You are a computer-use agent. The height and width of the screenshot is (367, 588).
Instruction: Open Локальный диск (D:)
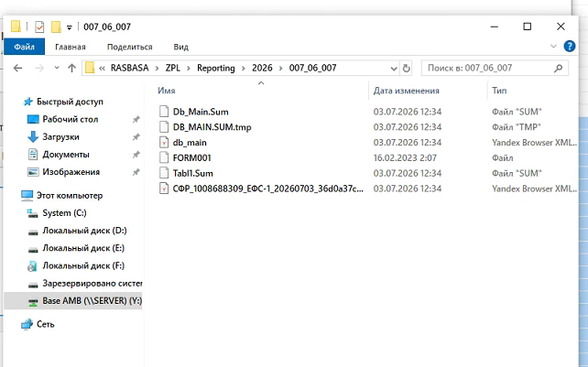click(x=85, y=231)
